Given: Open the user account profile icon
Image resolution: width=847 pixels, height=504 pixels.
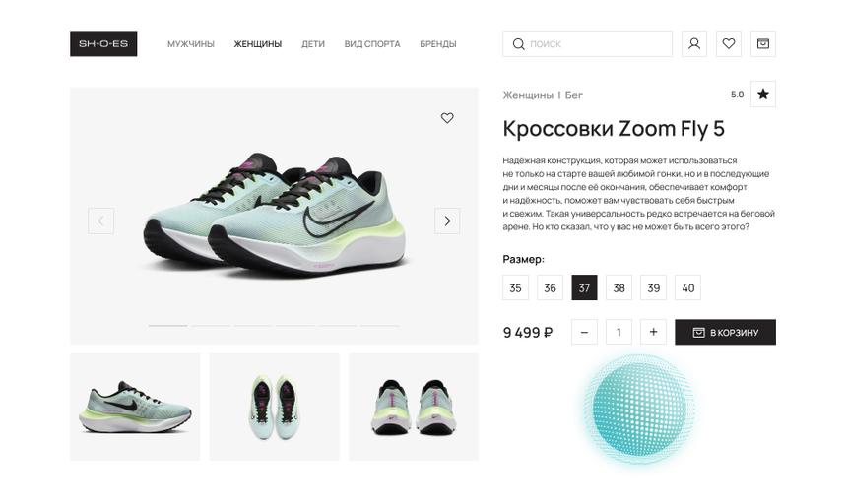Looking at the screenshot, I should [x=694, y=43].
